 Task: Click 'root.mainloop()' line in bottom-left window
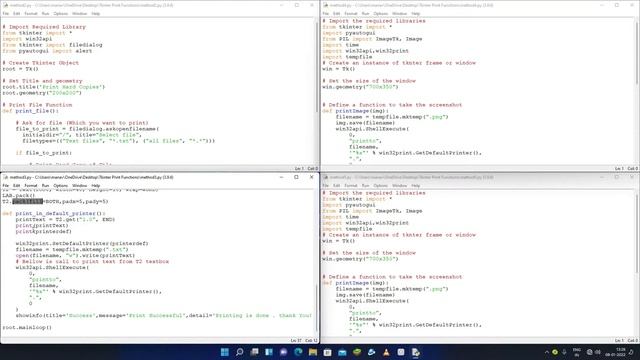coord(27,327)
